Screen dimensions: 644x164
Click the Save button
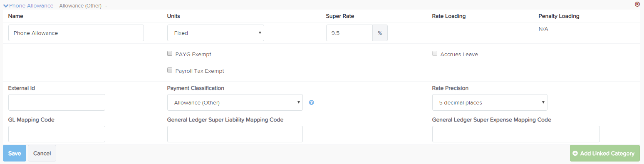pyautogui.click(x=15, y=153)
